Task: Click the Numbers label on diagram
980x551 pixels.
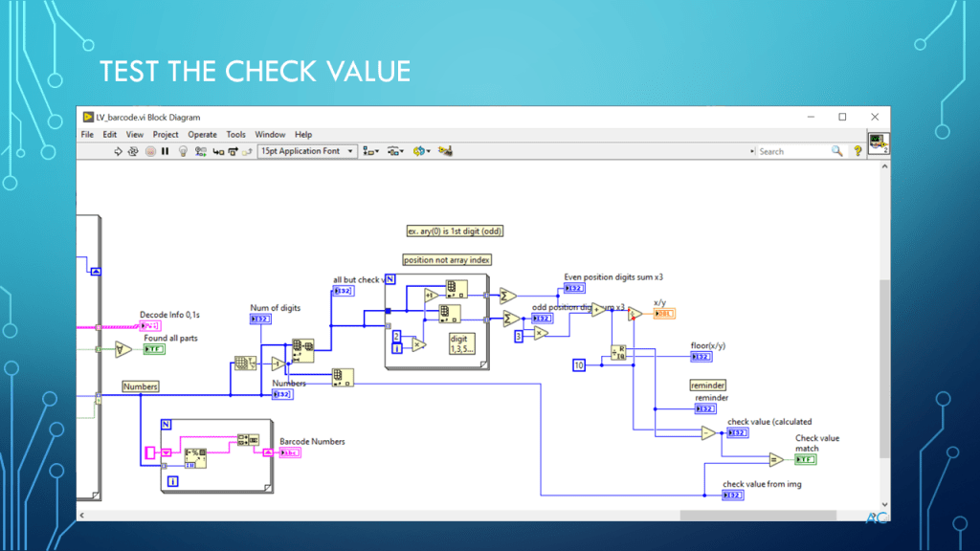Action: click(141, 386)
